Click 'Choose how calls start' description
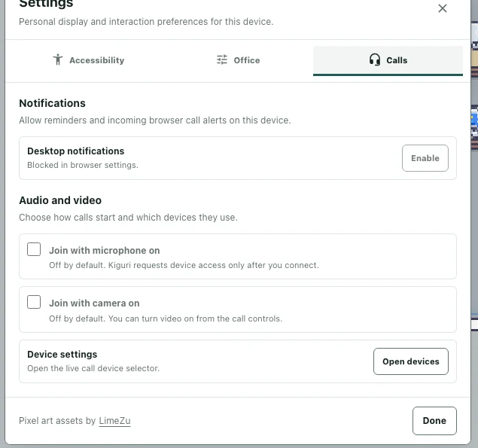 click(x=128, y=218)
